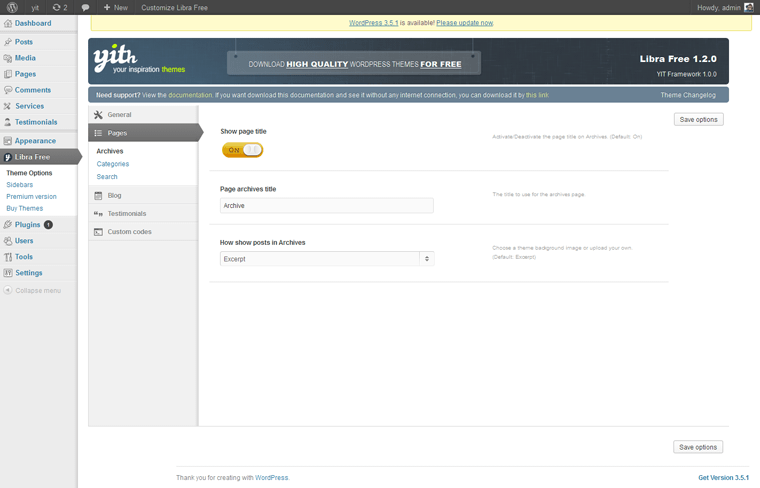
Task: Click the Tools icon
Action: pos(8,256)
